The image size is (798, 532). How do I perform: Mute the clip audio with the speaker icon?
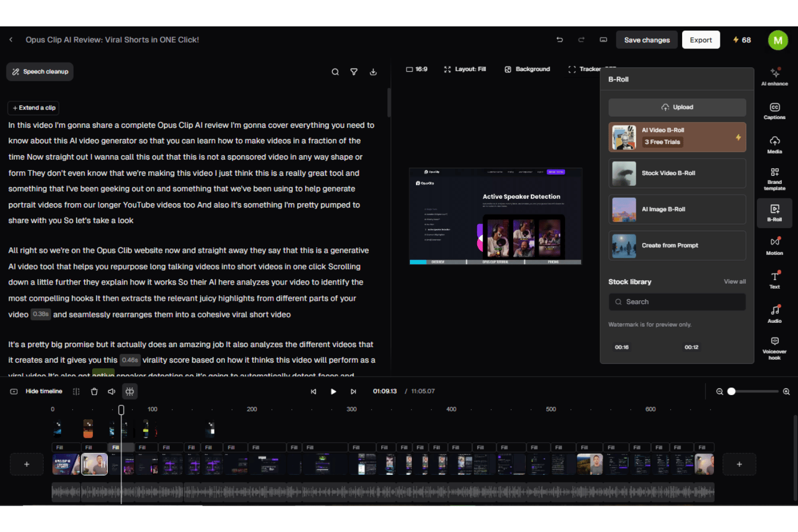[112, 392]
